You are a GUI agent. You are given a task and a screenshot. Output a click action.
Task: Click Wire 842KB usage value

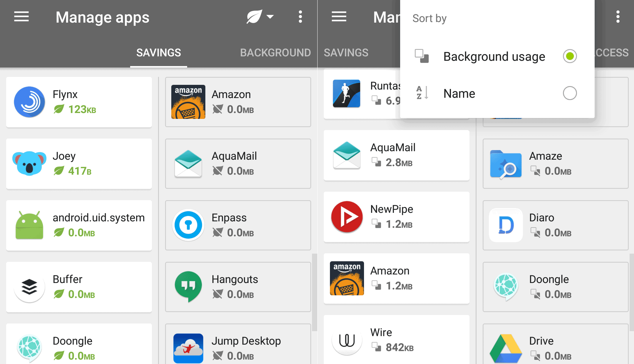(x=400, y=348)
